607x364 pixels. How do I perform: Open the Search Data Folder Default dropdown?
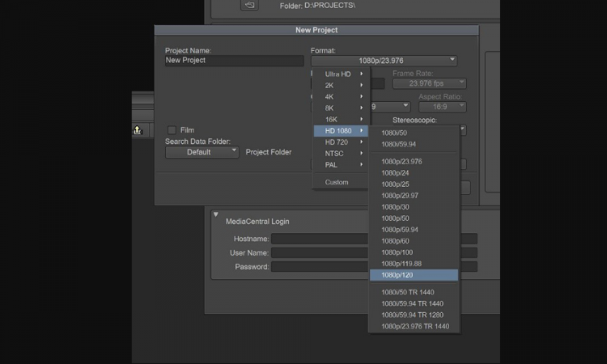[202, 152]
